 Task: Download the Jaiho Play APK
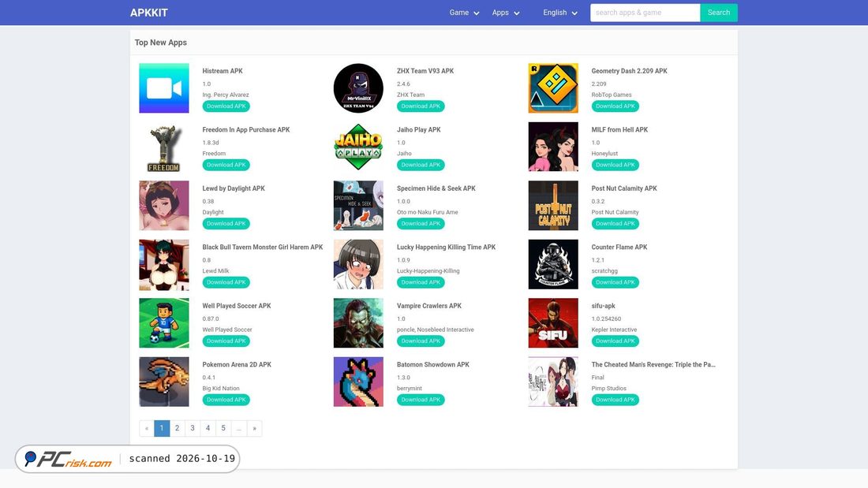click(421, 165)
